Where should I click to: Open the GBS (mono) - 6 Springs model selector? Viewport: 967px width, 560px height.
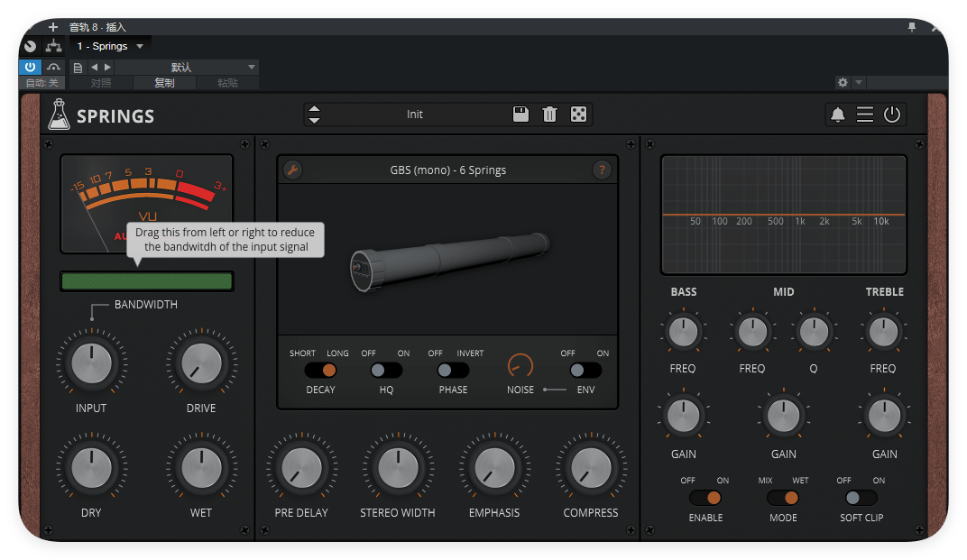(447, 170)
